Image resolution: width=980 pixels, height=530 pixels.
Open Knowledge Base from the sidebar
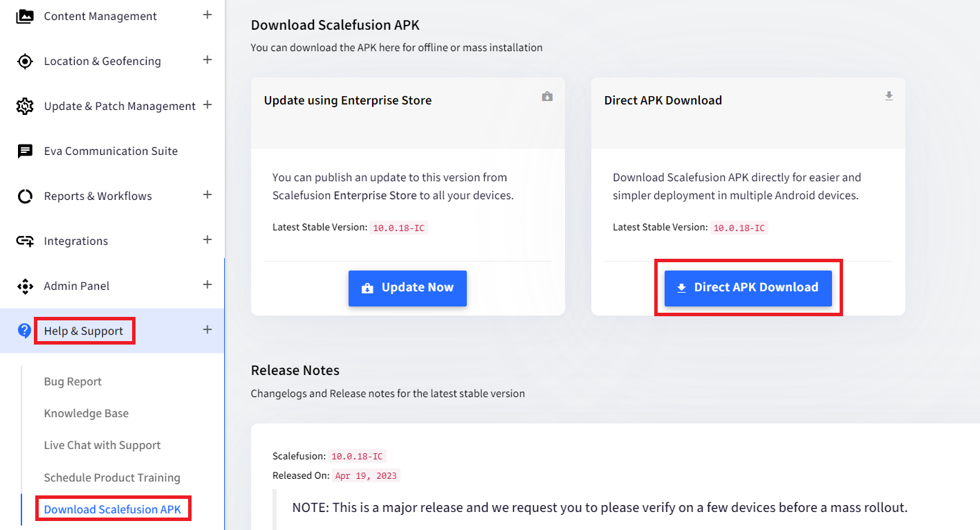[86, 413]
